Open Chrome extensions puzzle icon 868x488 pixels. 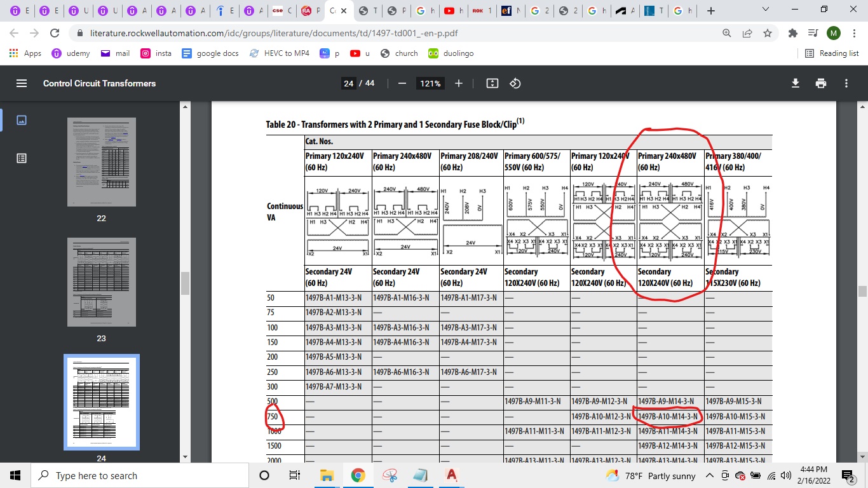[x=792, y=33]
